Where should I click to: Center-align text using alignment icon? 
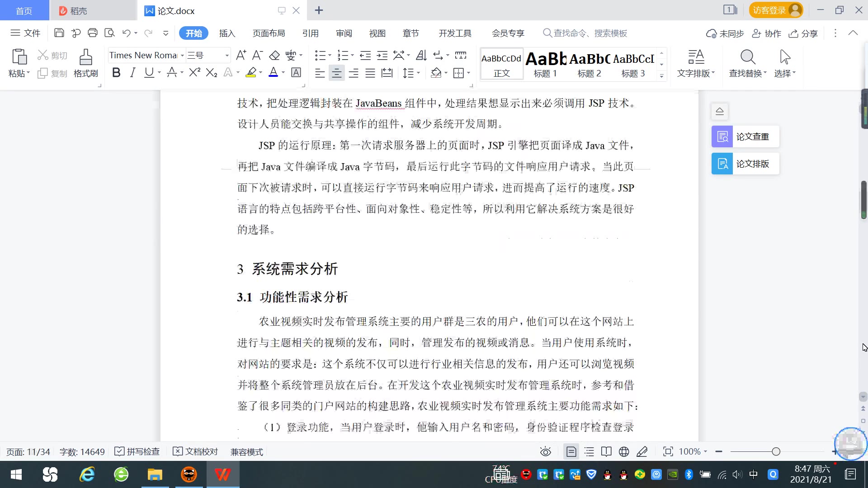[336, 73]
